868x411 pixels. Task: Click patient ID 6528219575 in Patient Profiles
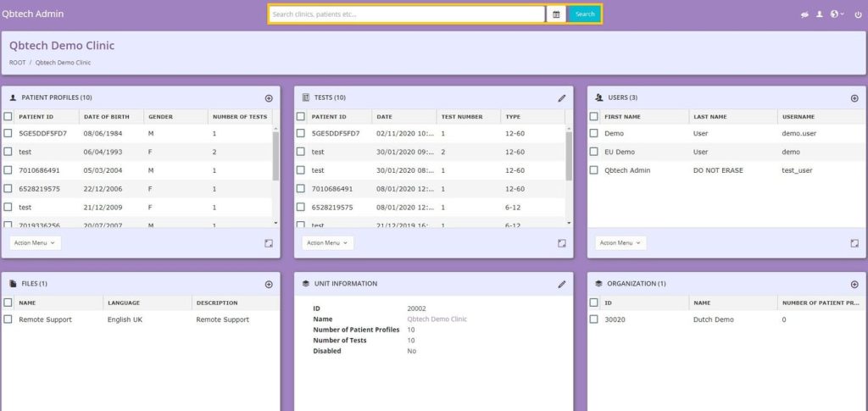39,189
